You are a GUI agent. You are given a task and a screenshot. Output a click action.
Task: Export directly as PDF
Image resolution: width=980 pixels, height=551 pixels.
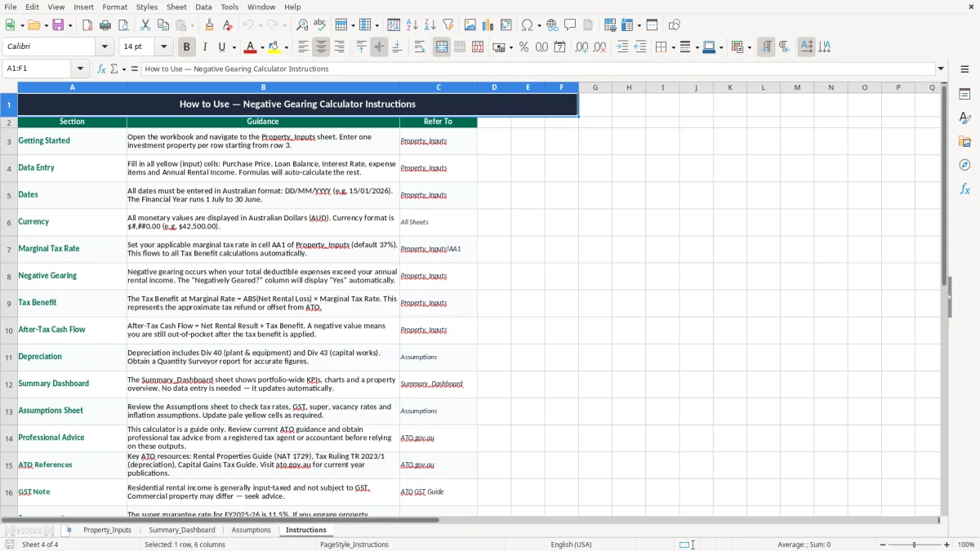87,25
